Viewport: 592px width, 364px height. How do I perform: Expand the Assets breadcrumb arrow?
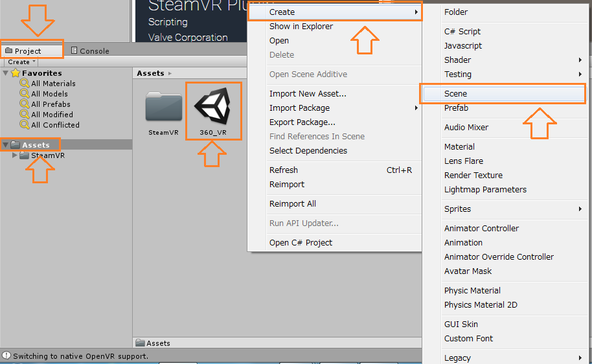point(170,73)
